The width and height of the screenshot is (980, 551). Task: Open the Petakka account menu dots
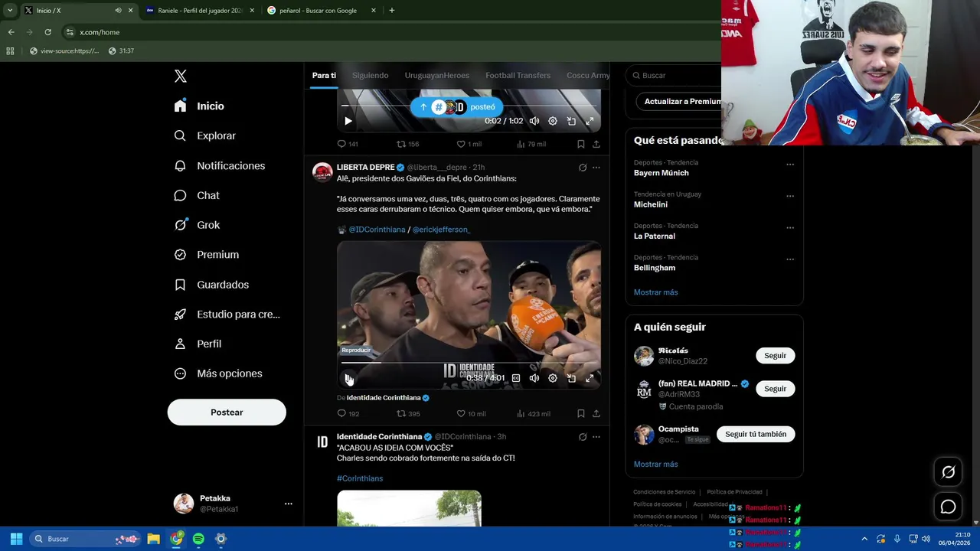pyautogui.click(x=289, y=504)
